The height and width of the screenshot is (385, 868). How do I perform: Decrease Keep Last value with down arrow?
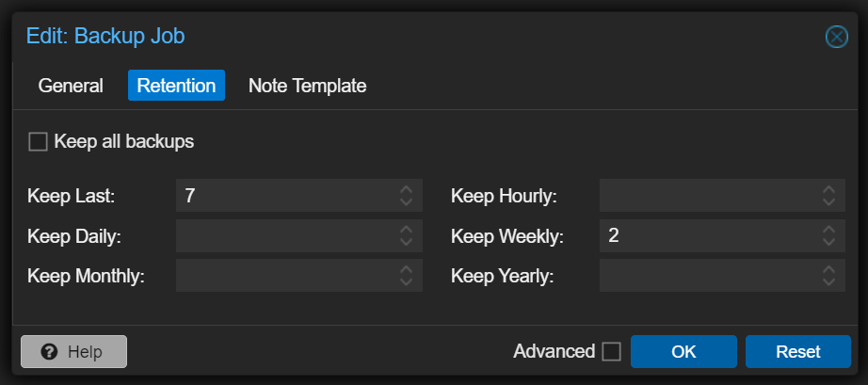pyautogui.click(x=406, y=201)
